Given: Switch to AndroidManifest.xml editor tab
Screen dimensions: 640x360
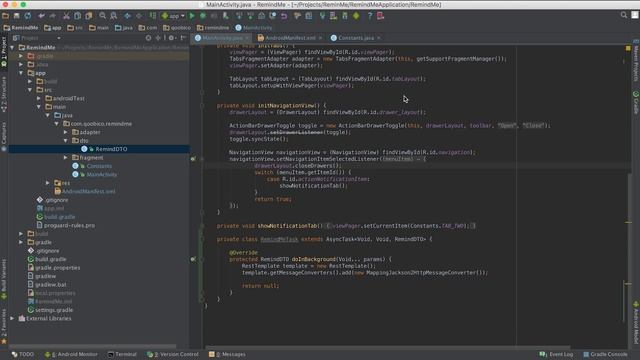Looking at the screenshot, I should click(x=290, y=38).
